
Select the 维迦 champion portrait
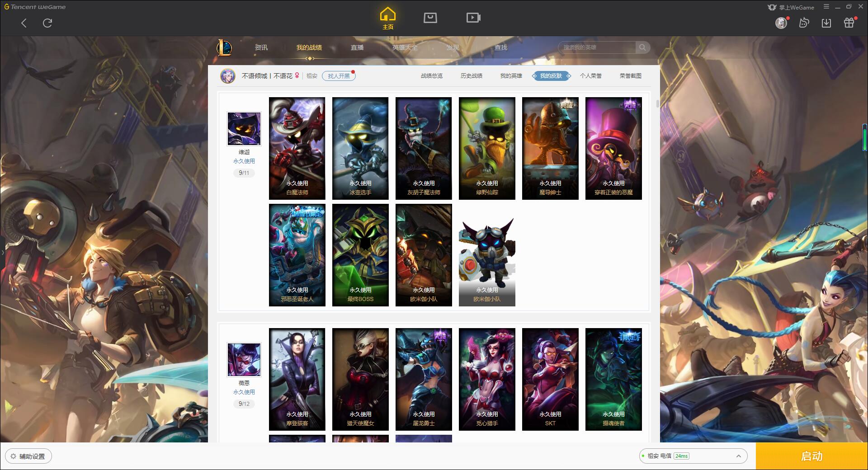[x=244, y=129]
